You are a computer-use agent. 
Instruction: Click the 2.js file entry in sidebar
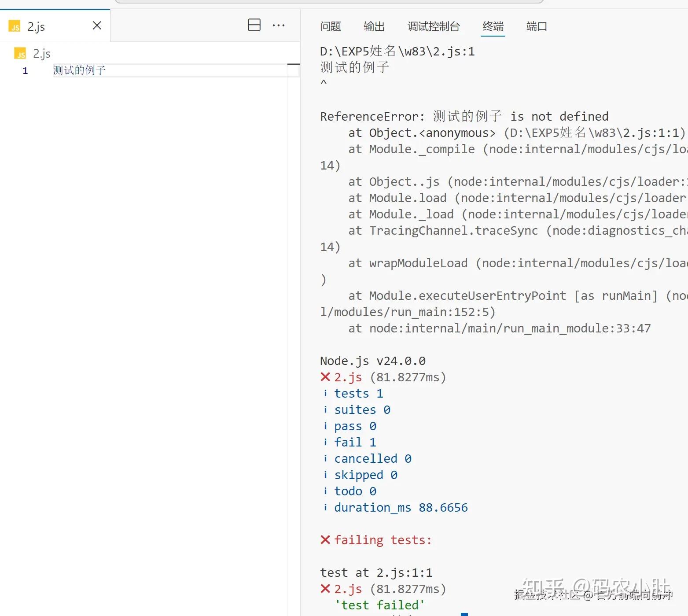[x=41, y=53]
